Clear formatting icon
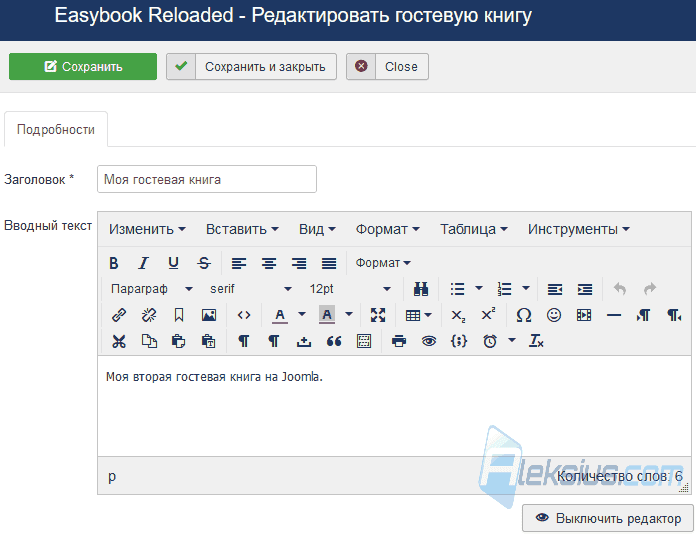This screenshot has height=536, width=696. (x=536, y=341)
